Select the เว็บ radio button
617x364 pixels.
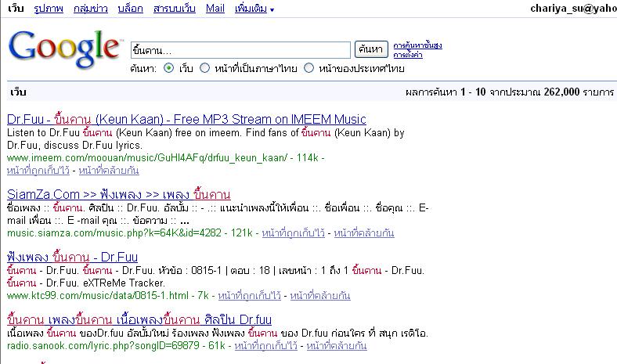coord(168,68)
